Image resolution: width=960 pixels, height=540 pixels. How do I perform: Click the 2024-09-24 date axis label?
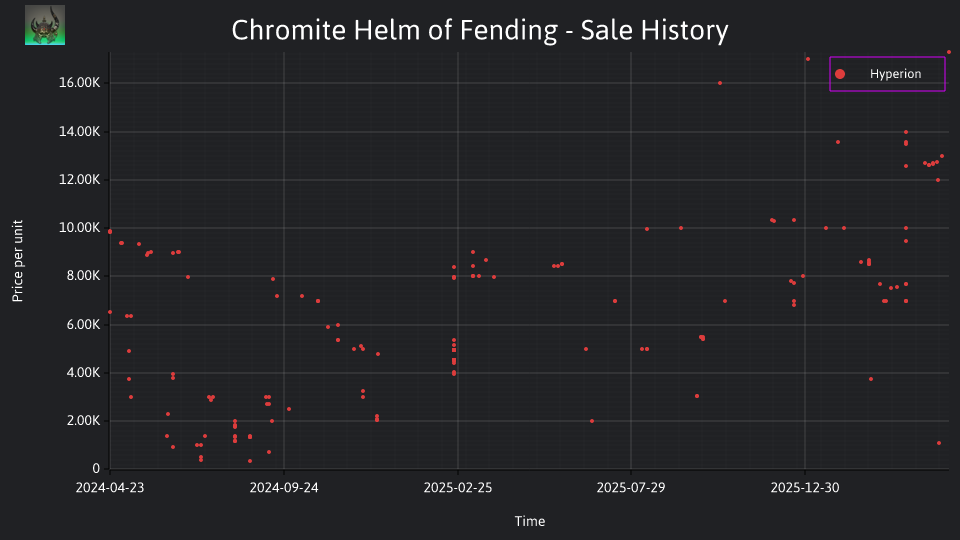pos(284,488)
